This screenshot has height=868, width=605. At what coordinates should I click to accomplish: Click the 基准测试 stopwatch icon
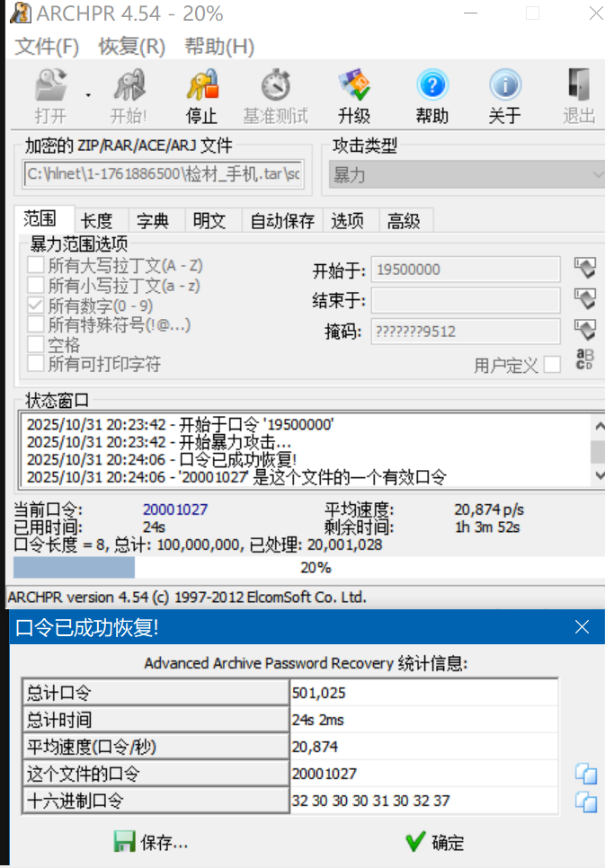tap(275, 87)
